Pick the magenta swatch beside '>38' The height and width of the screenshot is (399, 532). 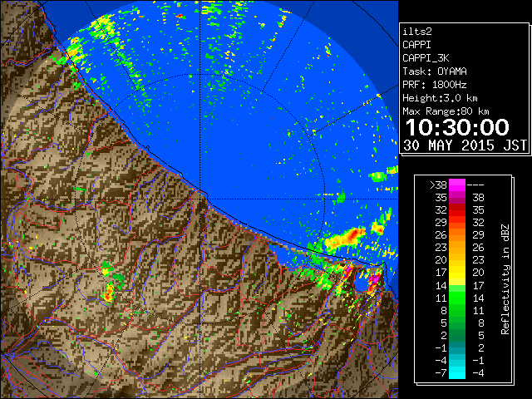tap(457, 185)
